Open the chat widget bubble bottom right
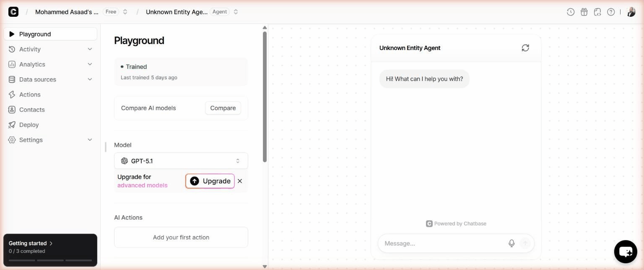Viewport: 644px width, 270px height. (x=625, y=252)
